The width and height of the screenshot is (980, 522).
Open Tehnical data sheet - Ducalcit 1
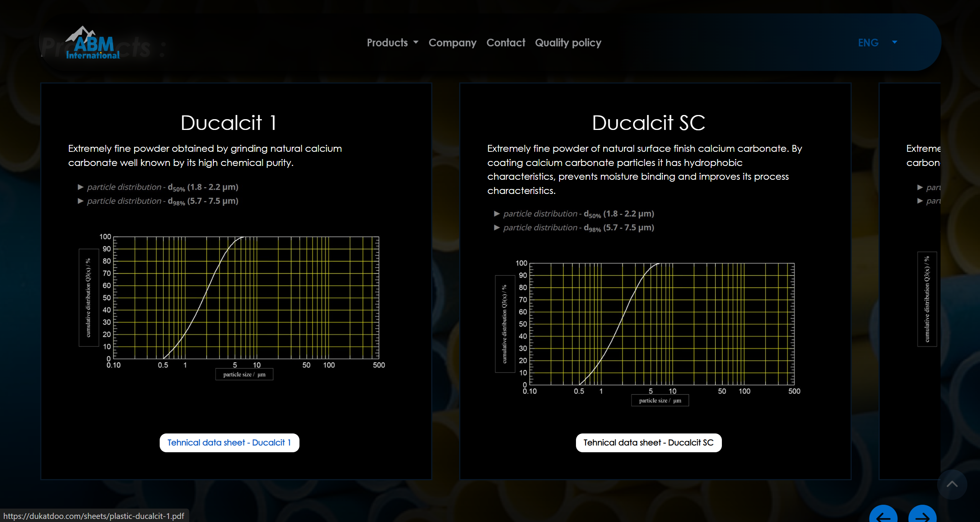coord(229,443)
